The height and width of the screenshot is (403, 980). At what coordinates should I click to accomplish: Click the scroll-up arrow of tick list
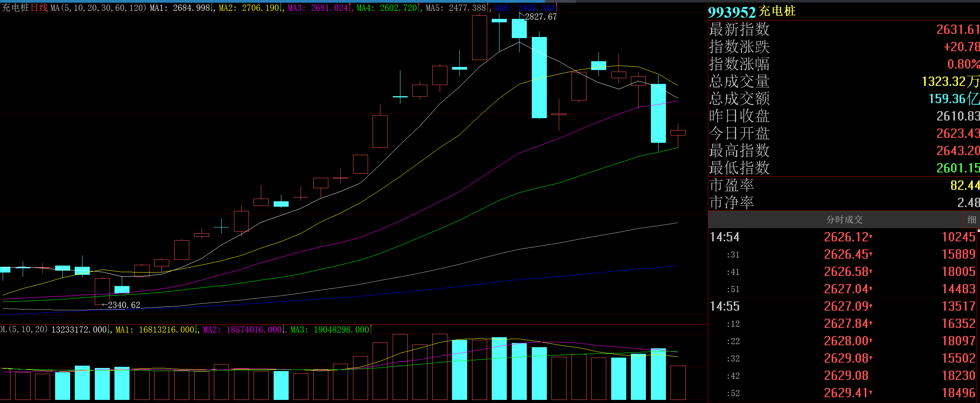978,231
